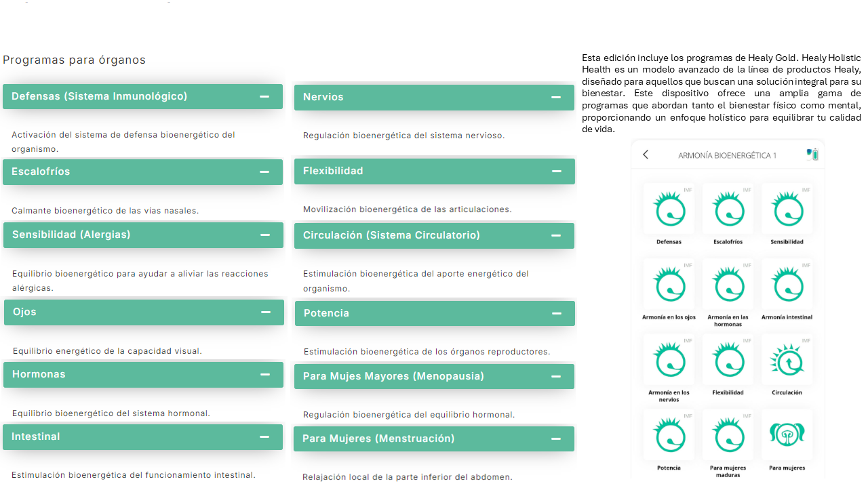Click text 'Regulación bioenergética del equilibrio hormonal.'

[409, 415]
